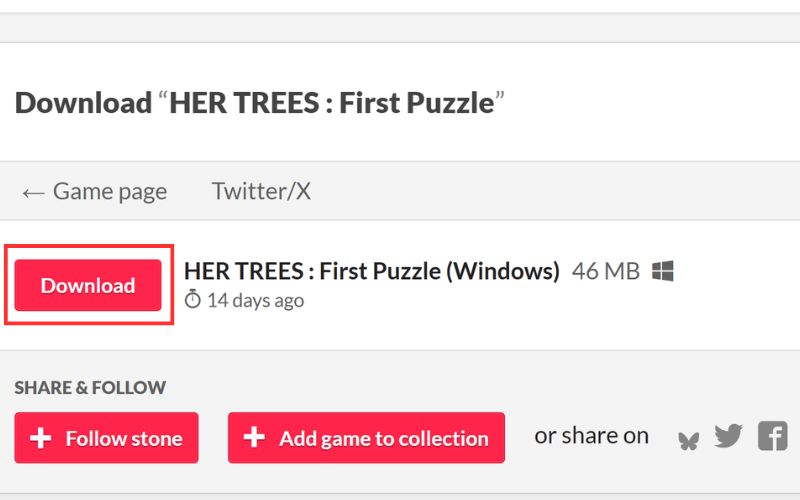Click the HER TREES (Windows) file name

click(371, 271)
